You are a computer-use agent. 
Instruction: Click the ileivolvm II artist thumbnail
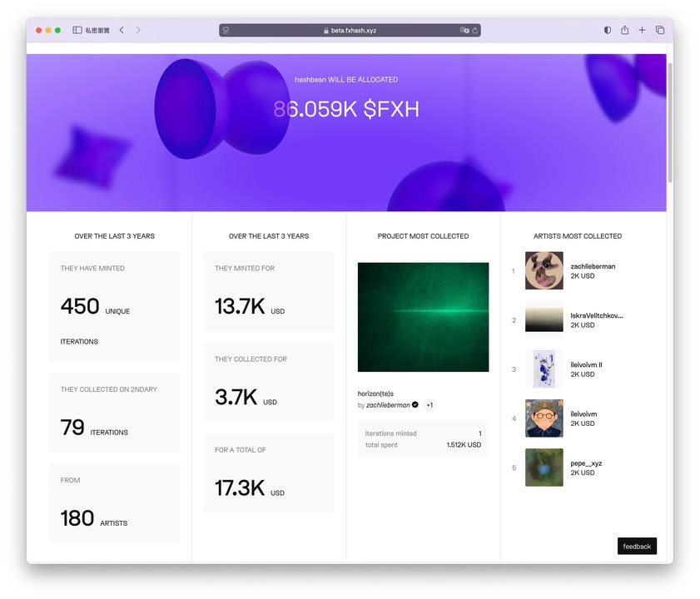point(544,369)
